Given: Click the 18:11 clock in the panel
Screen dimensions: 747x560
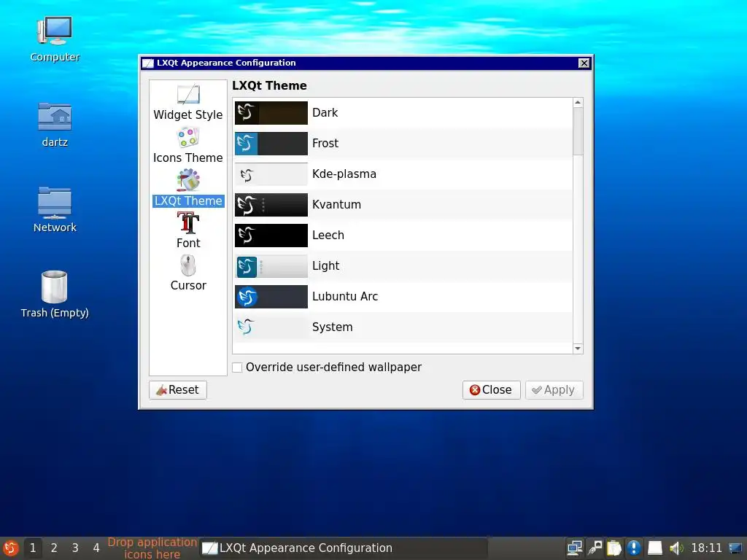Looking at the screenshot, I should click(x=706, y=548).
